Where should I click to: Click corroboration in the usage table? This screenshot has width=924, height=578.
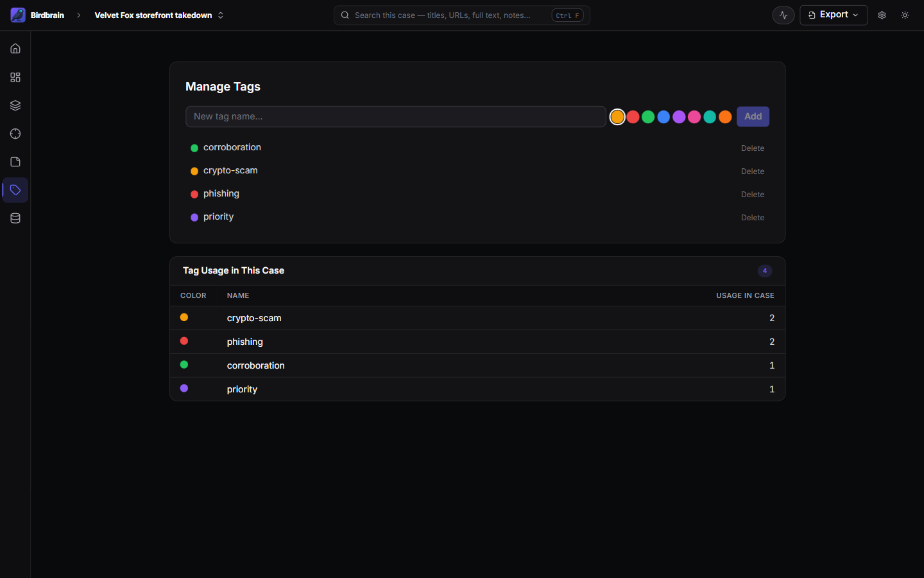click(256, 365)
